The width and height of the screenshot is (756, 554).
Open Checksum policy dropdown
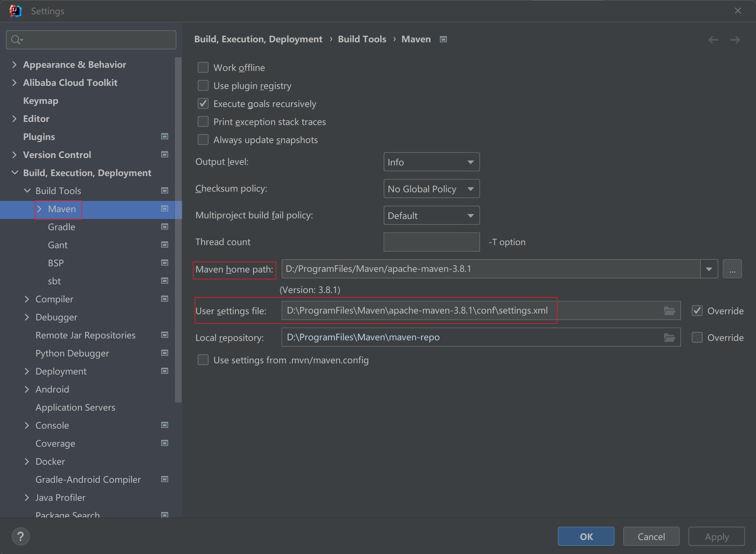431,189
